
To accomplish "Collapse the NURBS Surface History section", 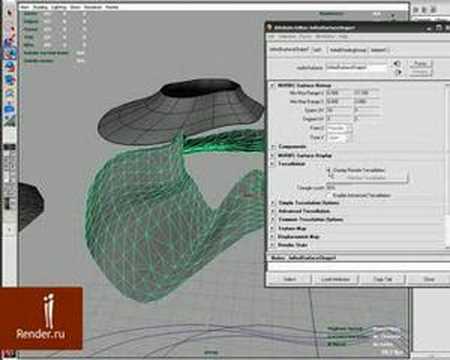I will [x=273, y=86].
